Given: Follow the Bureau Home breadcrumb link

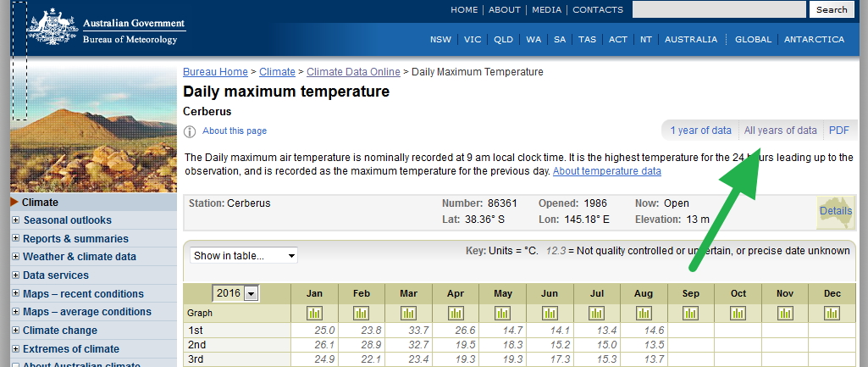Looking at the screenshot, I should [x=215, y=72].
